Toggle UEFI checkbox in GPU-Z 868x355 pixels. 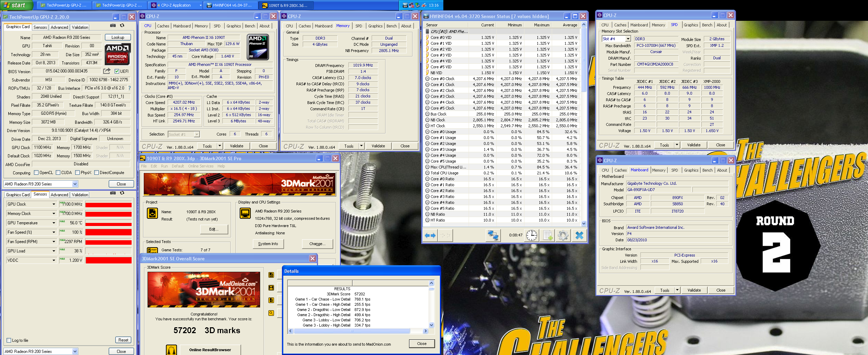(x=117, y=71)
